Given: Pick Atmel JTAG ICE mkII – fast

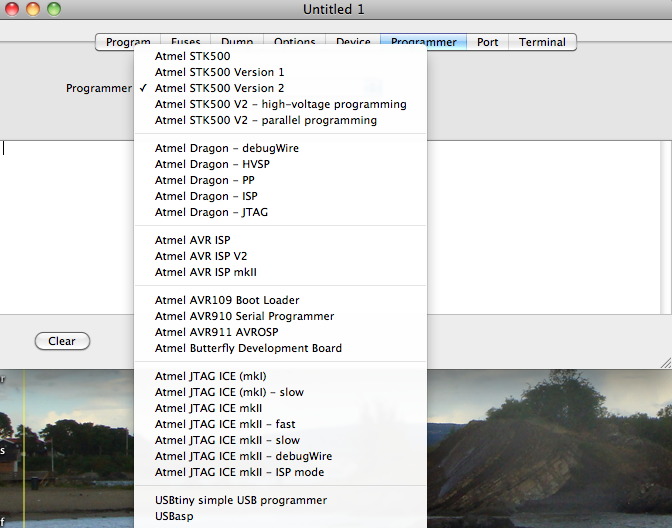Looking at the screenshot, I should coord(281,424).
